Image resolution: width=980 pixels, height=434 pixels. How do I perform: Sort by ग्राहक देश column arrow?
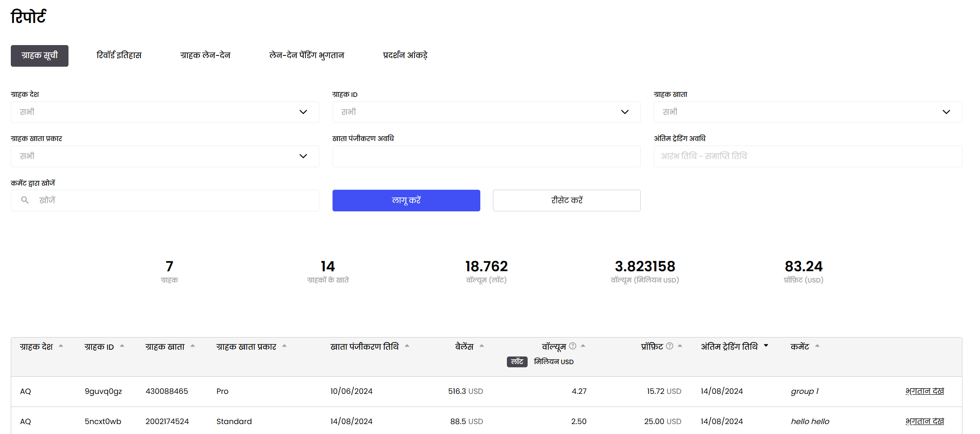click(61, 346)
